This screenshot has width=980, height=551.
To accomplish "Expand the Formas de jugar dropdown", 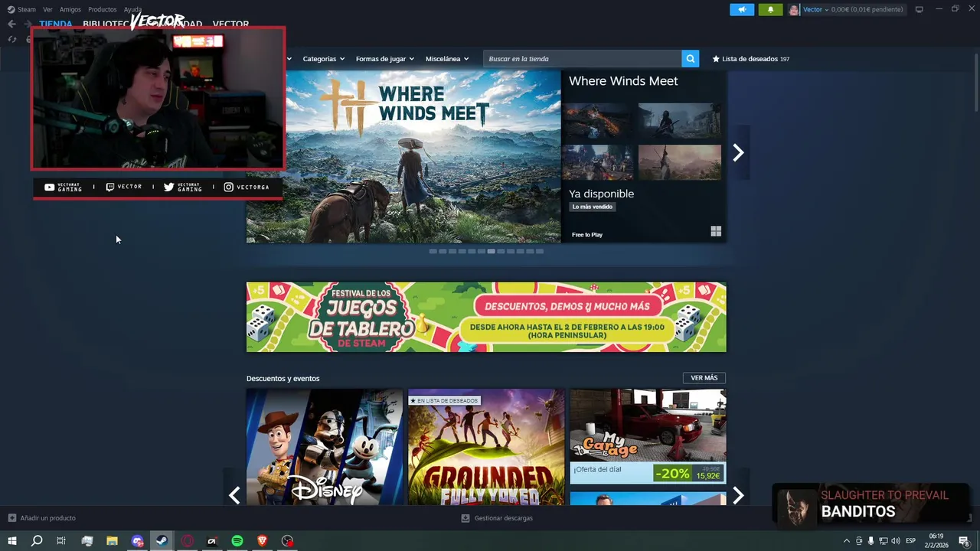I will tap(384, 59).
